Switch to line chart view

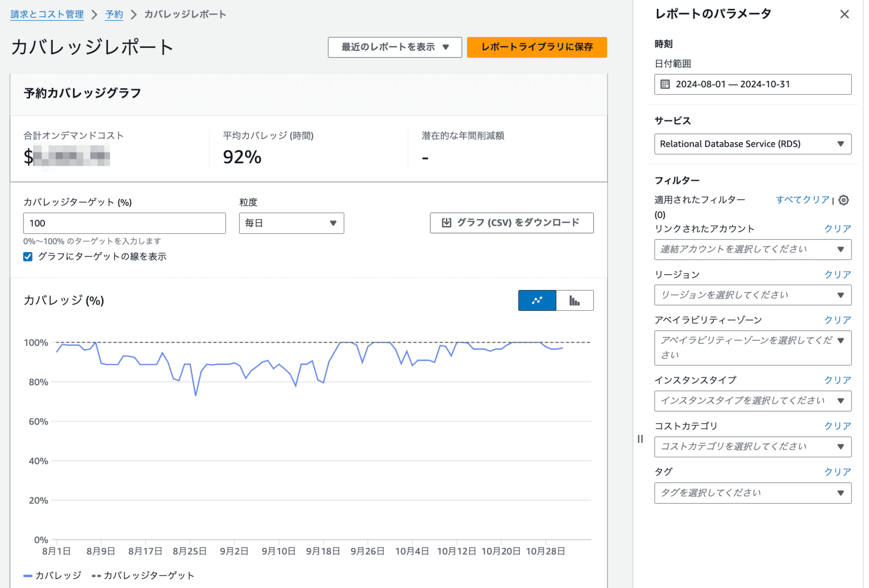(x=537, y=300)
